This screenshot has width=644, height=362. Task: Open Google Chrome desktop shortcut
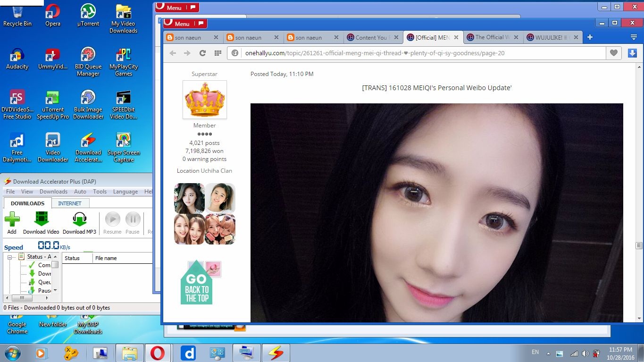(17, 326)
